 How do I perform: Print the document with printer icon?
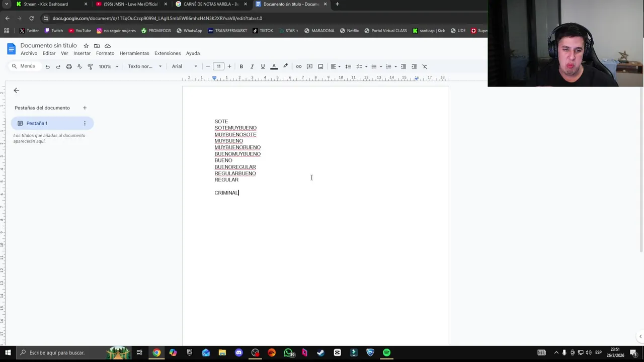(x=69, y=66)
